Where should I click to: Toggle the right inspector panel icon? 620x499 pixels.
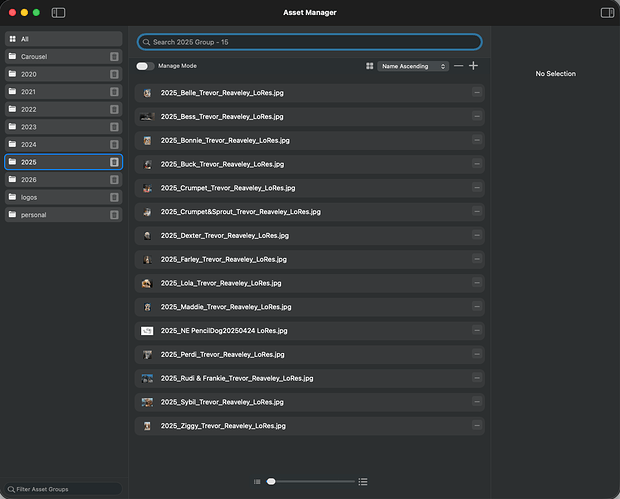(x=607, y=12)
